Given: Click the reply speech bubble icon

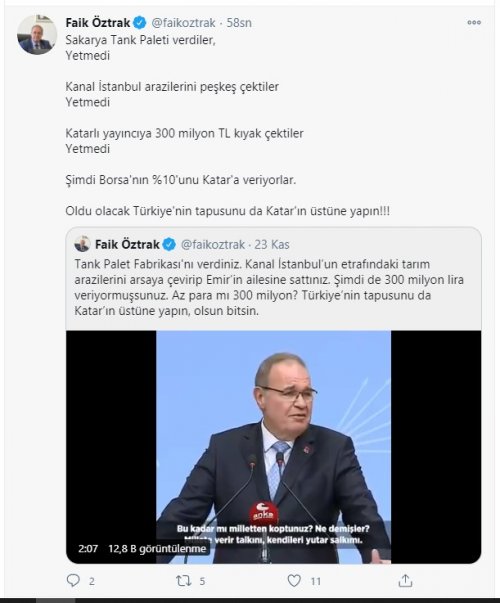Looking at the screenshot, I should (x=73, y=580).
